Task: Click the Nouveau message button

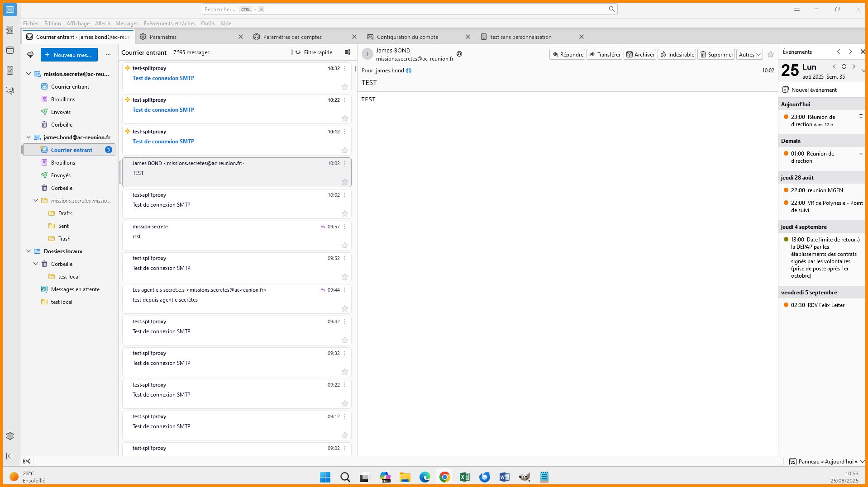Action: [x=69, y=55]
